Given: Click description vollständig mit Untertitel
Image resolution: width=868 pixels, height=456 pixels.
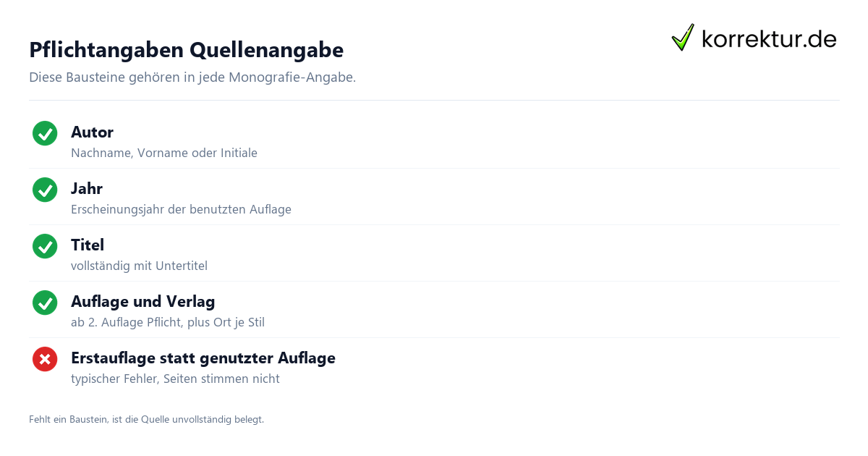Looking at the screenshot, I should click(139, 266).
